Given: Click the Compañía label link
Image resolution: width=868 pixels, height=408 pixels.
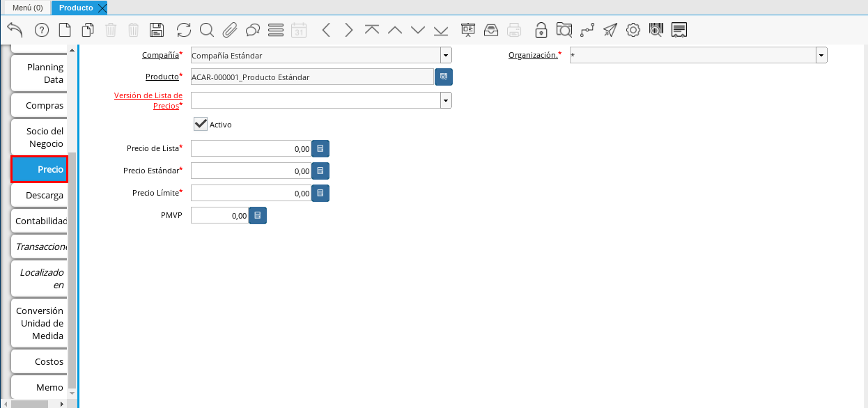Looking at the screenshot, I should [x=160, y=54].
